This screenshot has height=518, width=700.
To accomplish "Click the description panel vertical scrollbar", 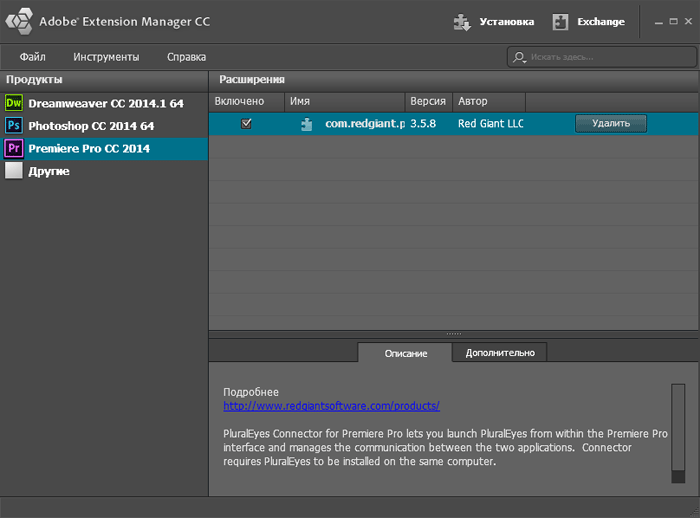I will [678, 433].
